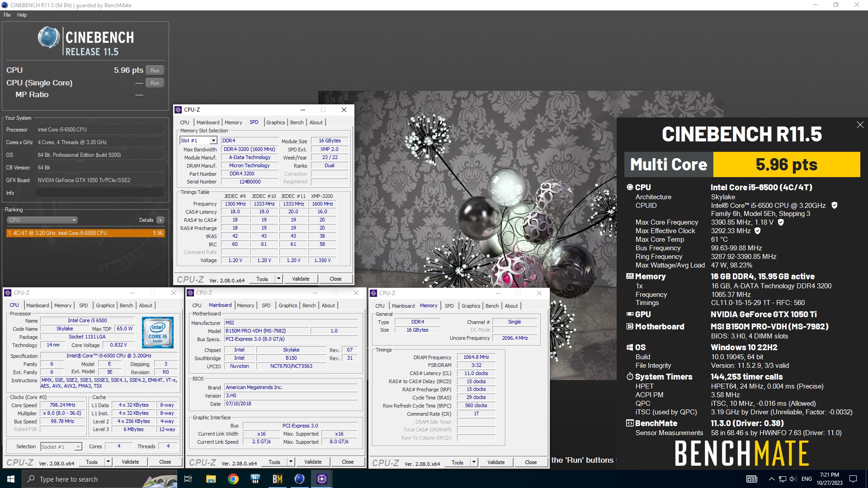Screen dimensions: 868x488
Task: Click the Info input field
Action: point(99,193)
